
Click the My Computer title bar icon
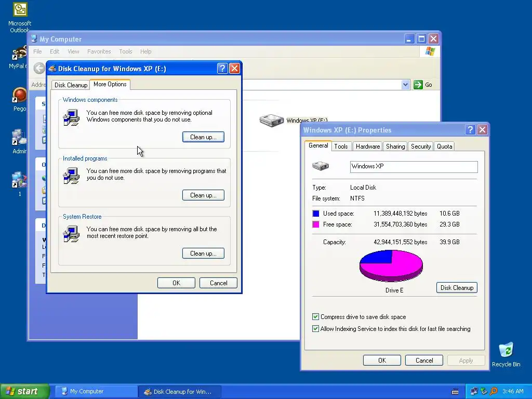[x=34, y=38]
